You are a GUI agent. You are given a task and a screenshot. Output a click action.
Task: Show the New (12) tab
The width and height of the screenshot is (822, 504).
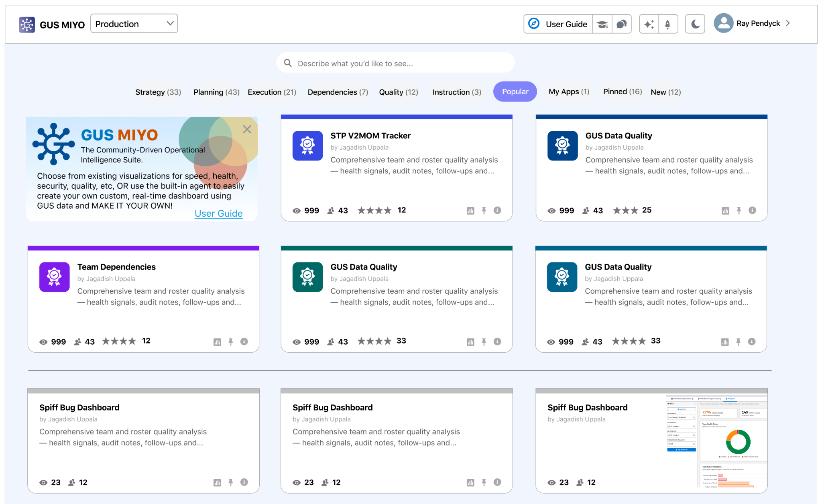(665, 92)
